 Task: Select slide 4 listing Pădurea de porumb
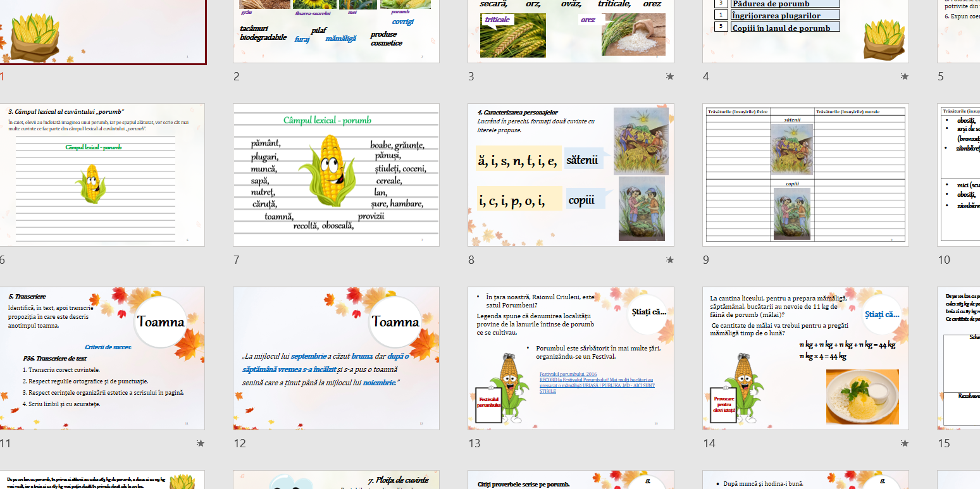[805, 32]
